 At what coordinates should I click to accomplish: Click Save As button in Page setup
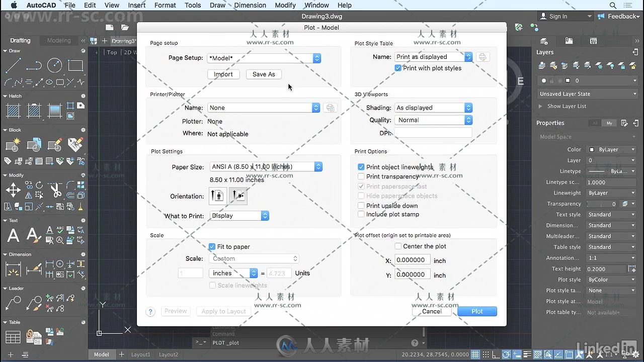click(x=264, y=74)
